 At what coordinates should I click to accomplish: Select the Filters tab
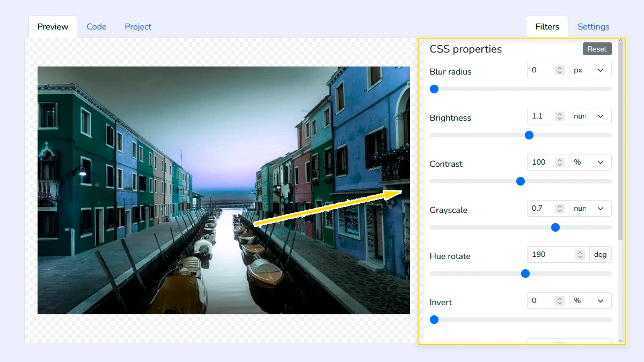click(547, 26)
